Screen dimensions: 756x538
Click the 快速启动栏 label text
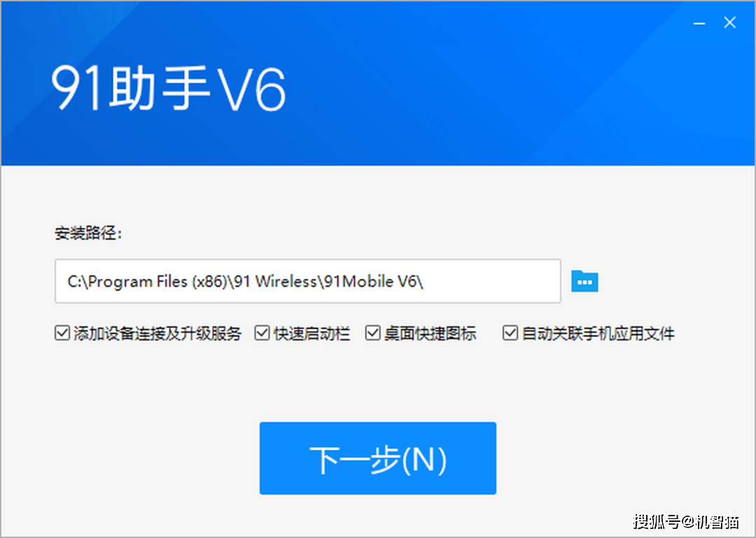pyautogui.click(x=312, y=333)
